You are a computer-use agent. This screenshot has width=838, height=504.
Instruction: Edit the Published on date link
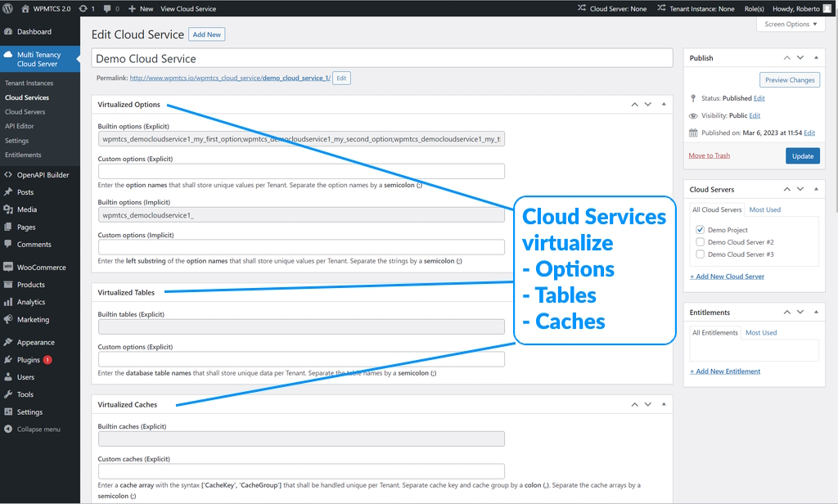tap(809, 133)
